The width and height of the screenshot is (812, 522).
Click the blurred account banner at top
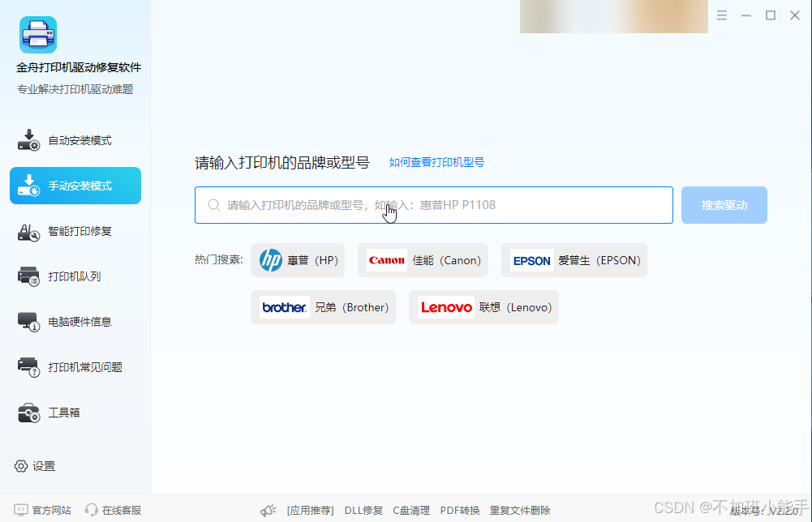[x=613, y=16]
